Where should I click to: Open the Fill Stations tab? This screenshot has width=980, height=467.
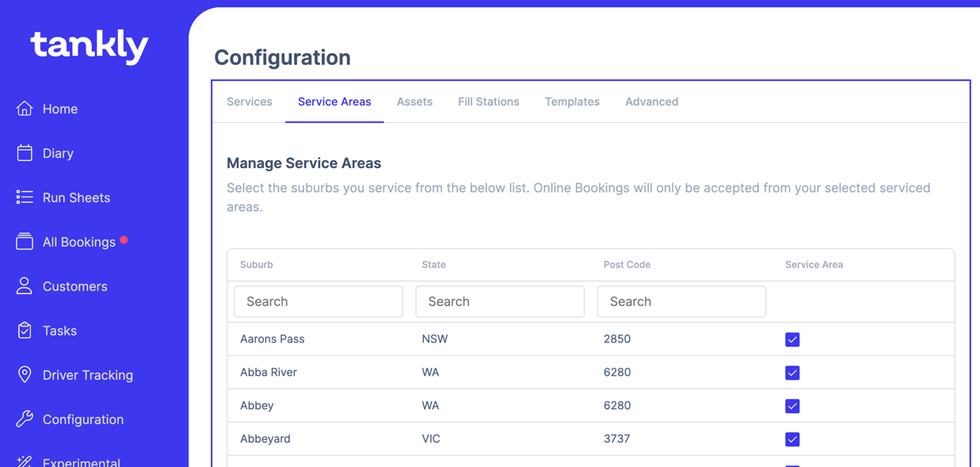click(x=488, y=101)
